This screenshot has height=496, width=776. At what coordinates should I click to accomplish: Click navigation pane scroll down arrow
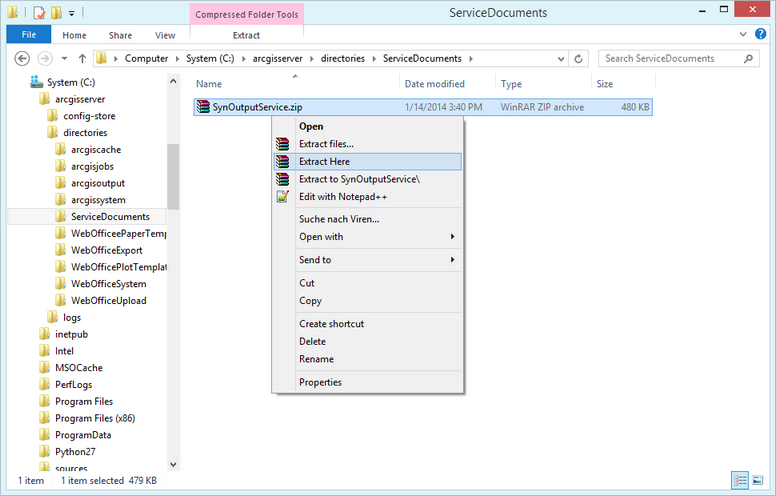click(x=173, y=464)
